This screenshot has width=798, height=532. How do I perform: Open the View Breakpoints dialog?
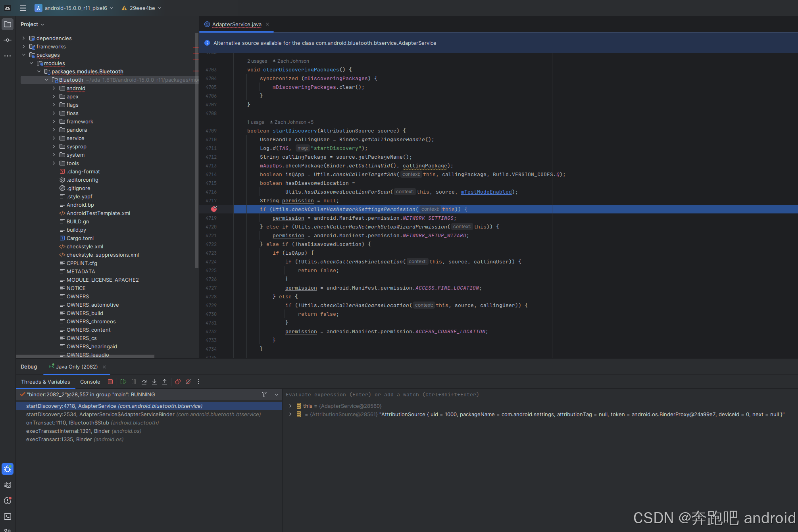tap(177, 382)
